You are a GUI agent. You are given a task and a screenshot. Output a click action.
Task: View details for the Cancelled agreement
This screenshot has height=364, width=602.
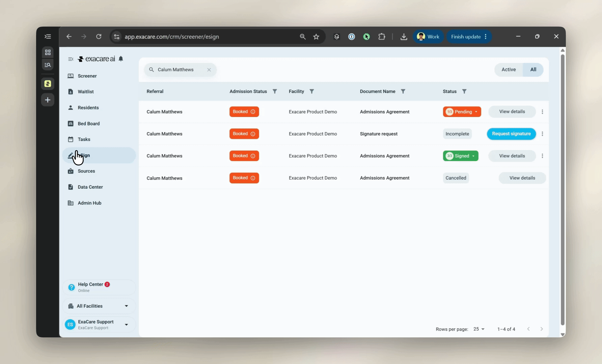[522, 178]
